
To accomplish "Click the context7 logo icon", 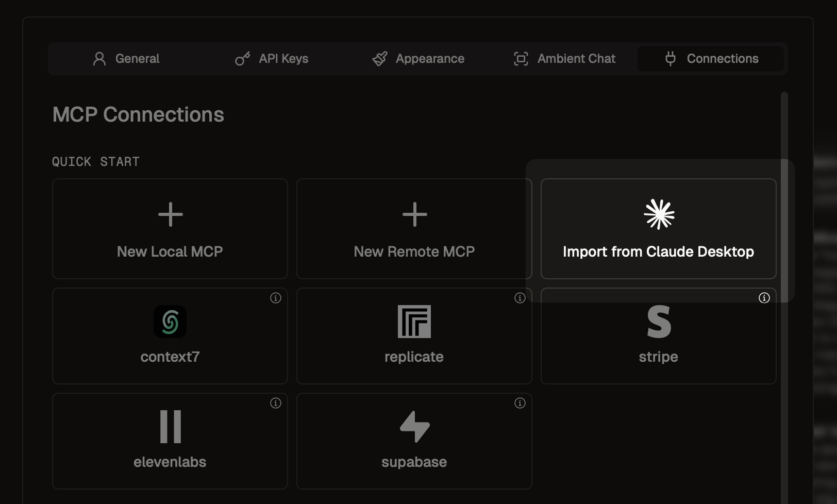I will point(170,322).
